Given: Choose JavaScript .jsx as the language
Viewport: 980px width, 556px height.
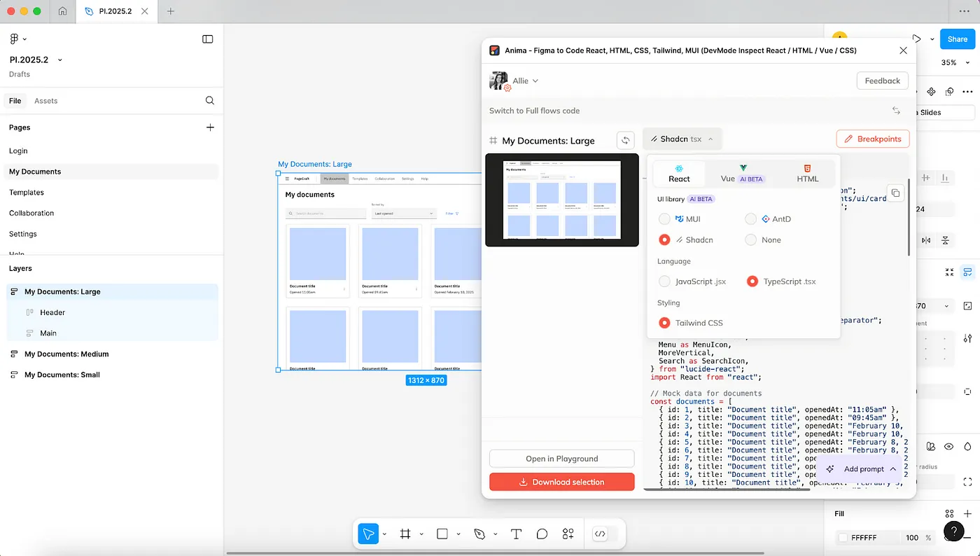Looking at the screenshot, I should tap(664, 281).
